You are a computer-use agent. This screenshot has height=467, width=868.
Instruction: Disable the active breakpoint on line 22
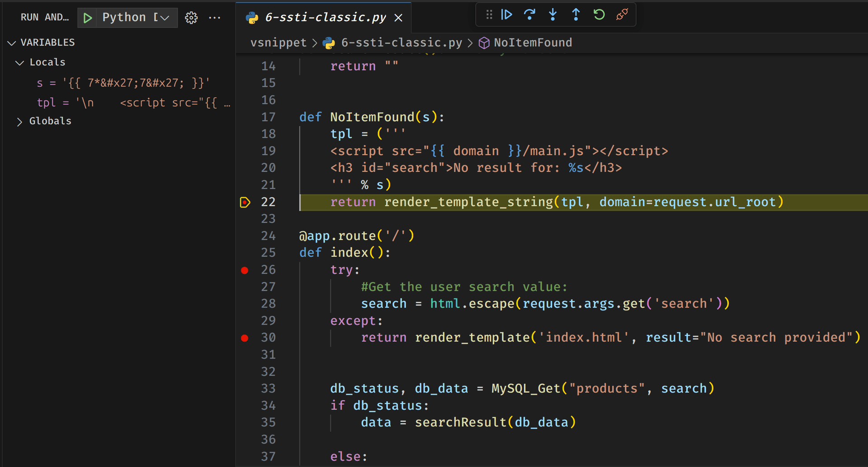click(x=245, y=202)
